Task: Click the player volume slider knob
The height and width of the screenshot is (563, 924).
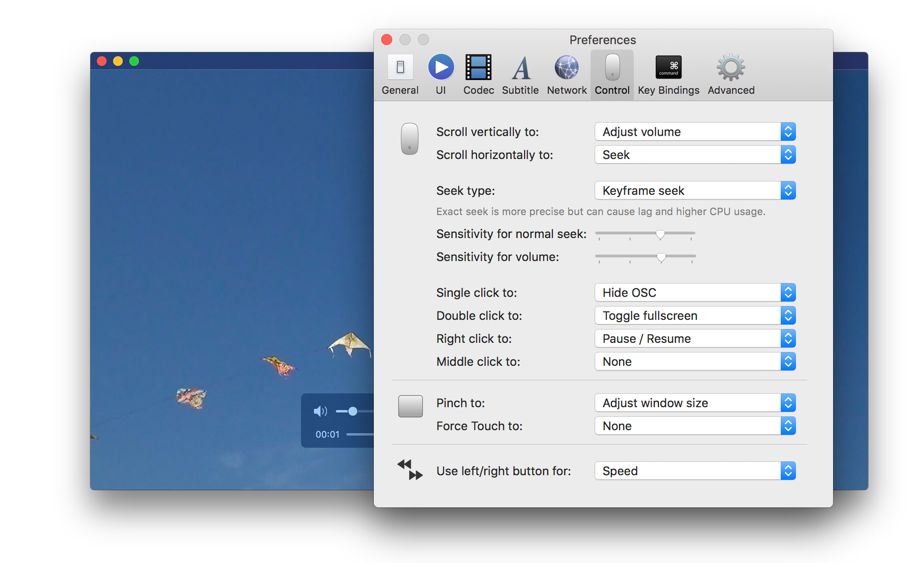Action: tap(353, 411)
